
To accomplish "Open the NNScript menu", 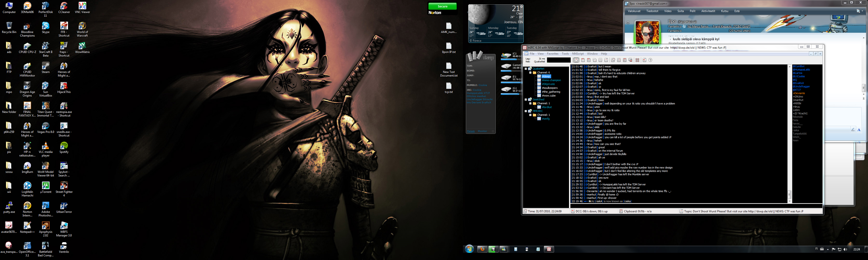I will (577, 54).
